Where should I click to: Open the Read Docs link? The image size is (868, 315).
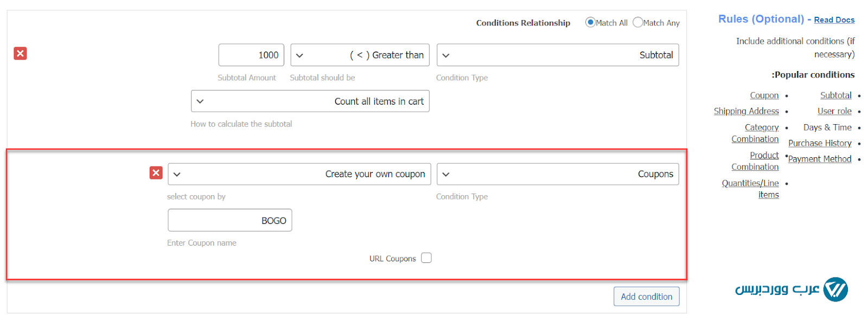pos(834,20)
